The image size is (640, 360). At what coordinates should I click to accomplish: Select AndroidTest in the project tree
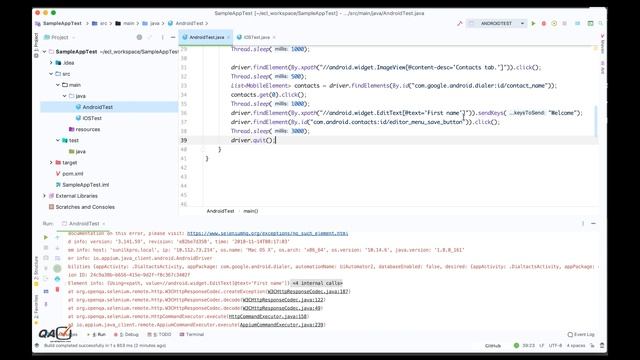(98, 107)
